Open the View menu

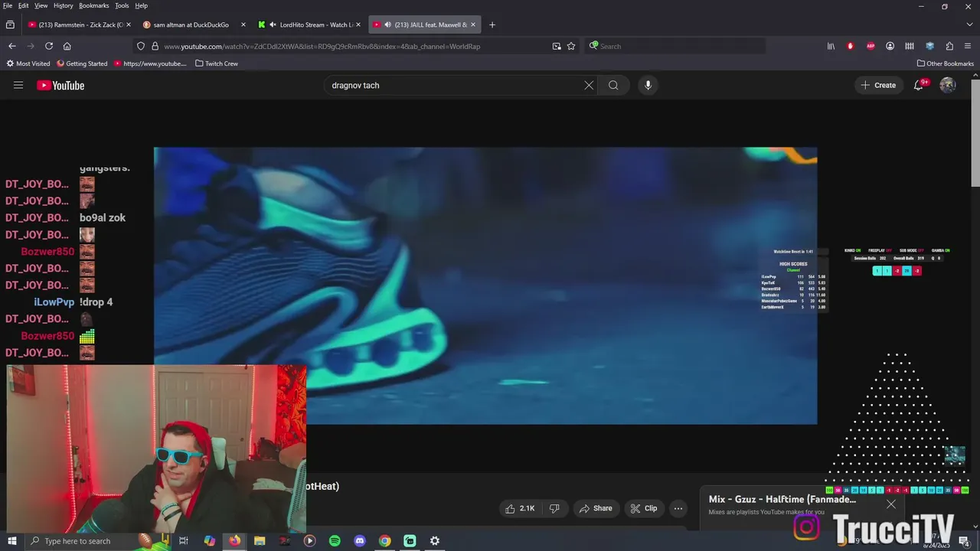point(41,5)
